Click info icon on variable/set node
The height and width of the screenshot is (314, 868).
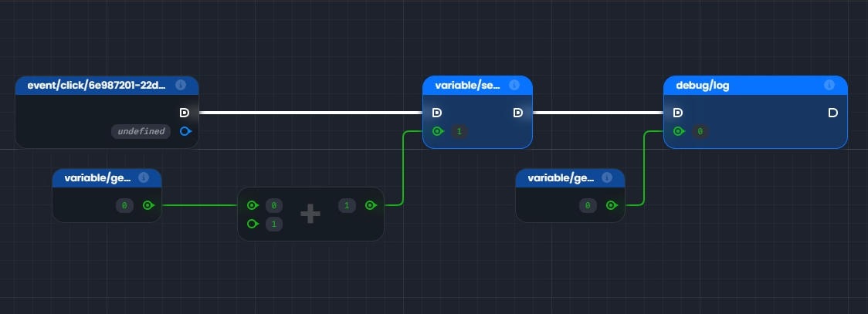514,85
